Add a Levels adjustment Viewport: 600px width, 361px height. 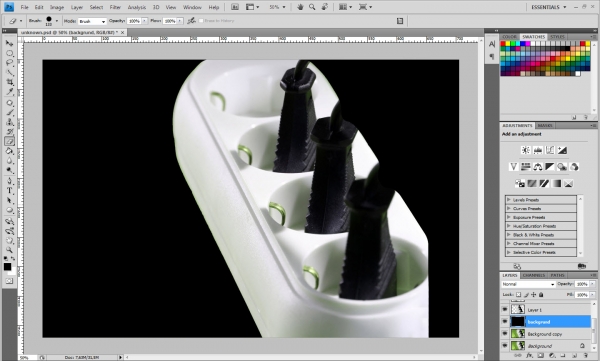point(538,150)
